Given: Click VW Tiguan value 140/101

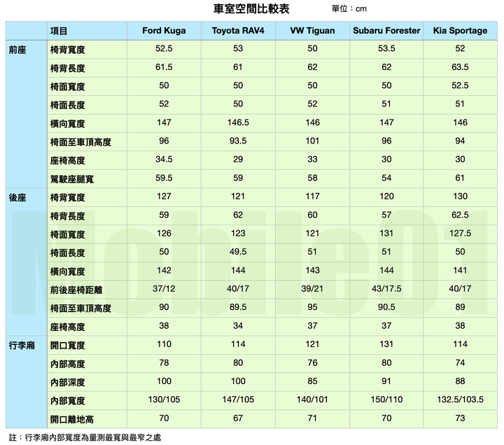Looking at the screenshot, I should 312,400.
